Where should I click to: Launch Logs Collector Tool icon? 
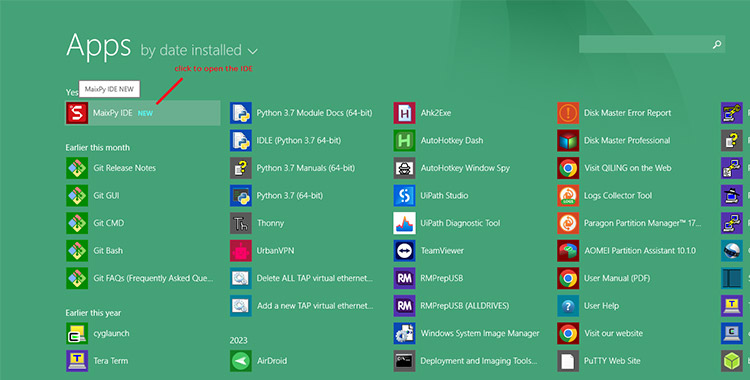click(568, 195)
